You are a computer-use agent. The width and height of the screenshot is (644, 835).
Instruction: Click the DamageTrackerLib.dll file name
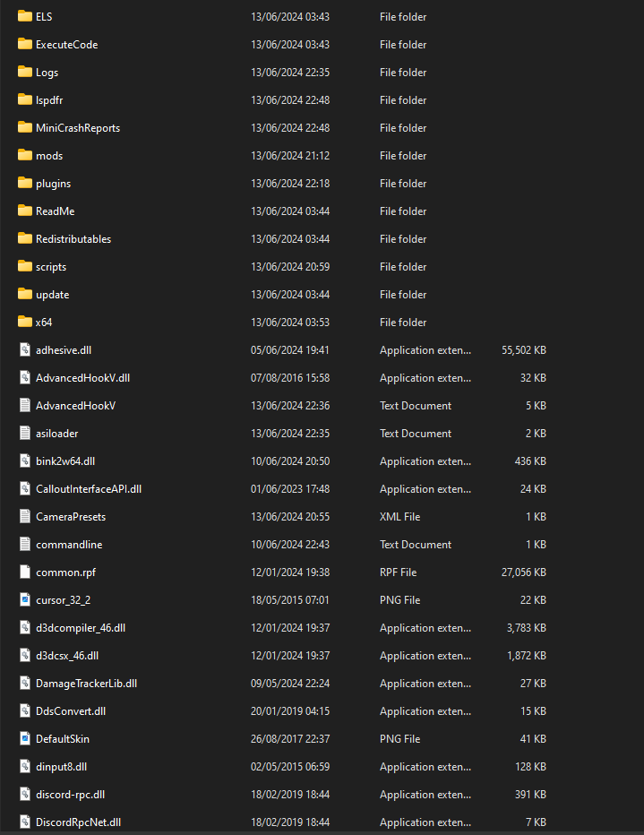(86, 684)
